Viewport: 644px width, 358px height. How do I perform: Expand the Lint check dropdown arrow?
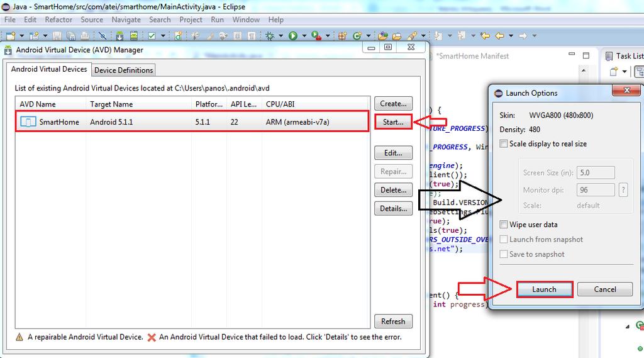(163, 36)
